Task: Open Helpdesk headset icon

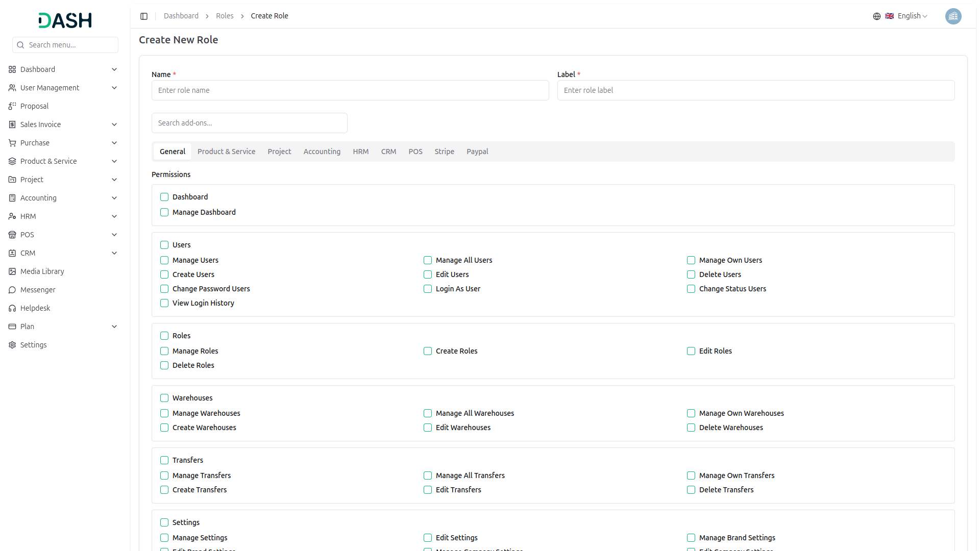Action: 12,308
